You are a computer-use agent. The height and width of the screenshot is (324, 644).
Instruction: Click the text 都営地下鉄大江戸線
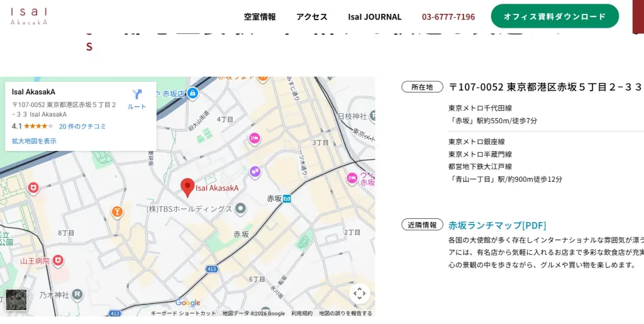tap(480, 167)
